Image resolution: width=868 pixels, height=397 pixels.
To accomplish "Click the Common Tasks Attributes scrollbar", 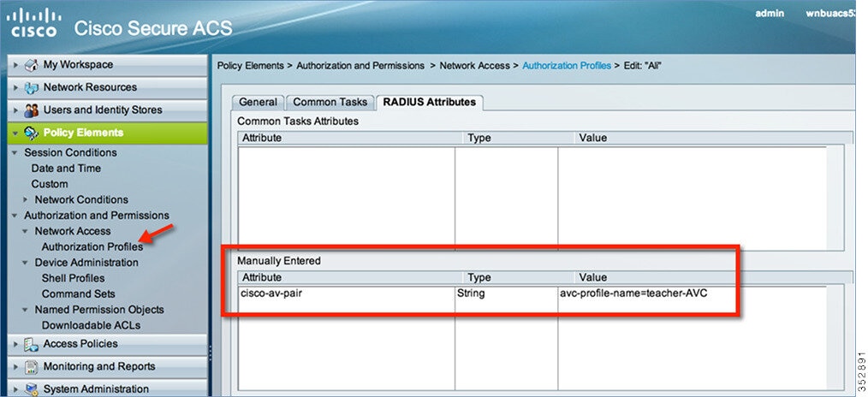I will coord(835,198).
